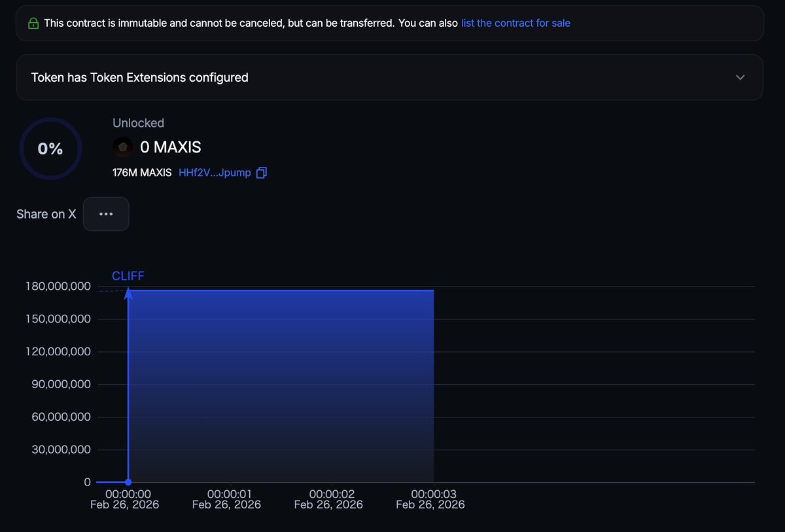Click the MAXIS token avatar image
785x532 pixels.
(x=122, y=147)
